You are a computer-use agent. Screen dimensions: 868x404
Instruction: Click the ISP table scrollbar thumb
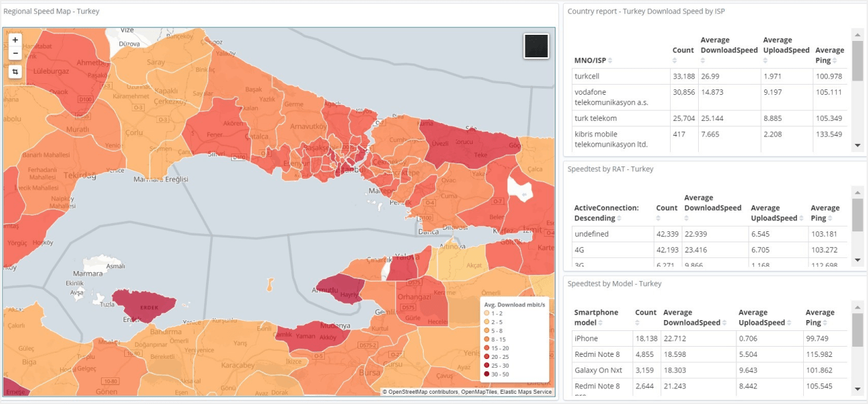tap(858, 61)
